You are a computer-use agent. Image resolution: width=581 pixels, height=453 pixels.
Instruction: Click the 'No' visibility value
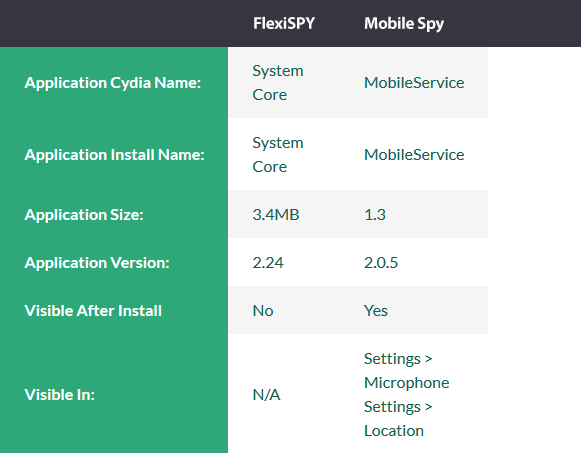(x=263, y=311)
